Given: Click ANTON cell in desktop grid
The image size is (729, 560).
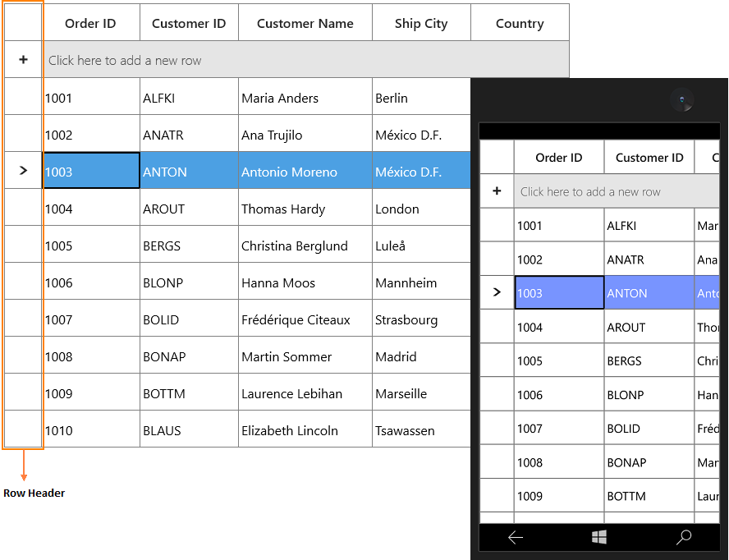Looking at the screenshot, I should [x=189, y=170].
